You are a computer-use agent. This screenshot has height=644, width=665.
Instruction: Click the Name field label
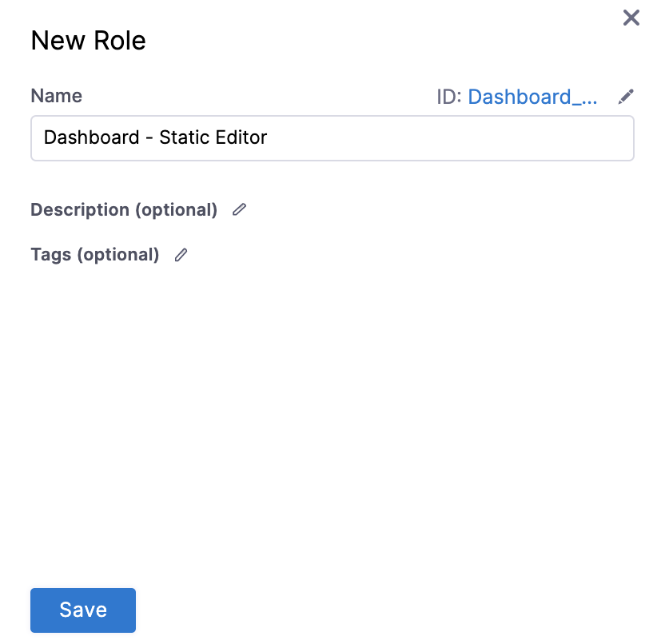pyautogui.click(x=56, y=96)
